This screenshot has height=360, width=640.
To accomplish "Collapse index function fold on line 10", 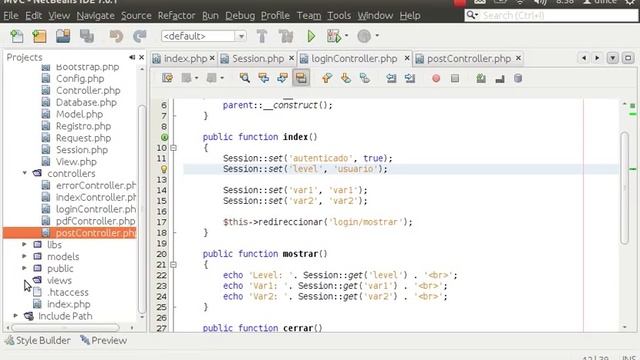I will tap(173, 148).
